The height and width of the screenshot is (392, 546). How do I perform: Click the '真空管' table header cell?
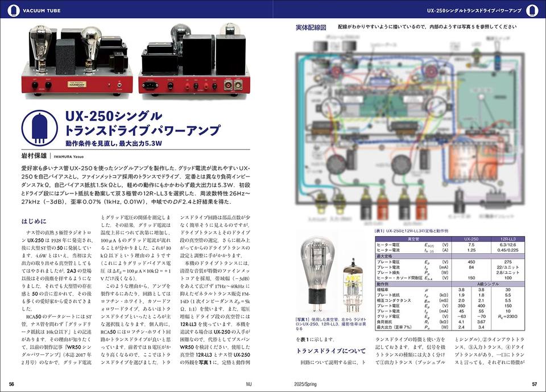(413, 239)
